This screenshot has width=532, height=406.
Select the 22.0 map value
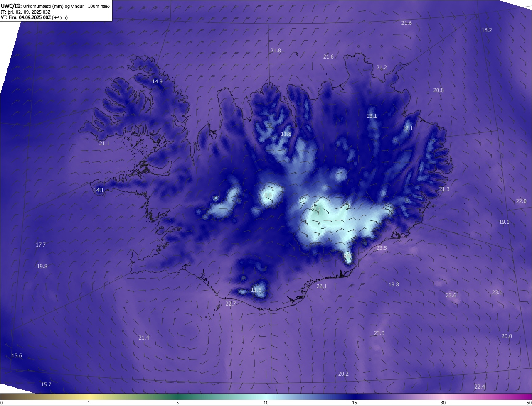tap(521, 201)
